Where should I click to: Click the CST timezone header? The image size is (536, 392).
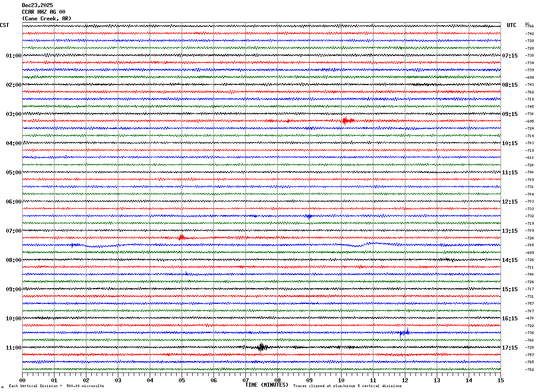(4, 25)
